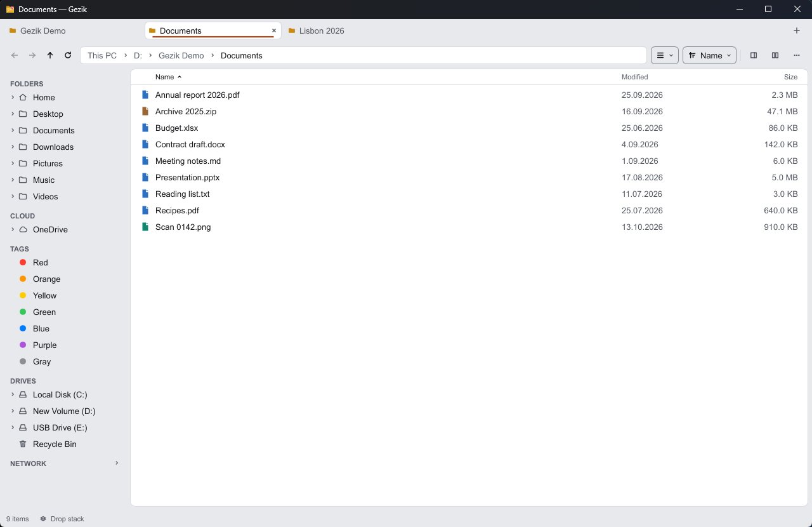This screenshot has height=527, width=812.
Task: Click the Home icon in sidebar
Action: coord(23,97)
